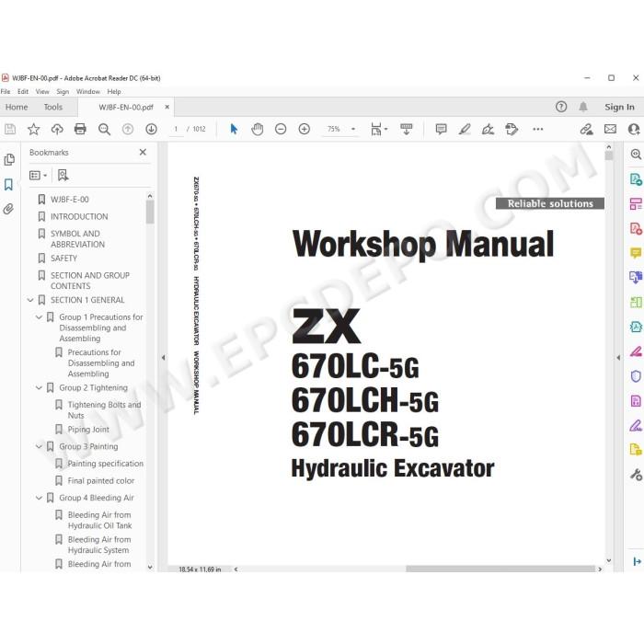Open the Window menu
The height and width of the screenshot is (644, 644).
pyautogui.click(x=88, y=92)
